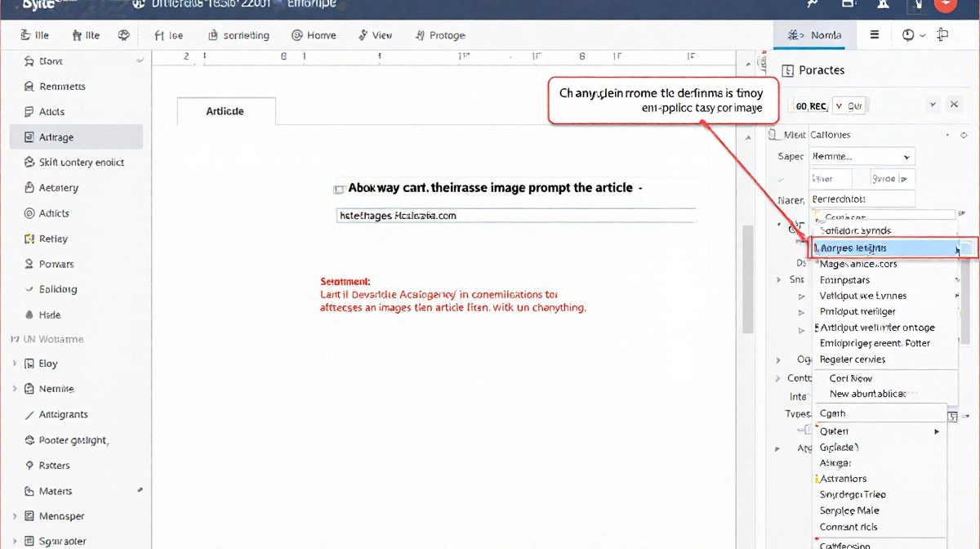Expand the Nemite sidebar entry
Screen dimensions: 980x549
point(14,389)
